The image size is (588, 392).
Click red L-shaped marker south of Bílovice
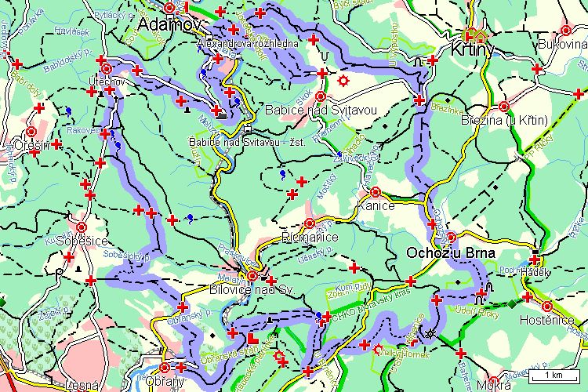(x=253, y=338)
